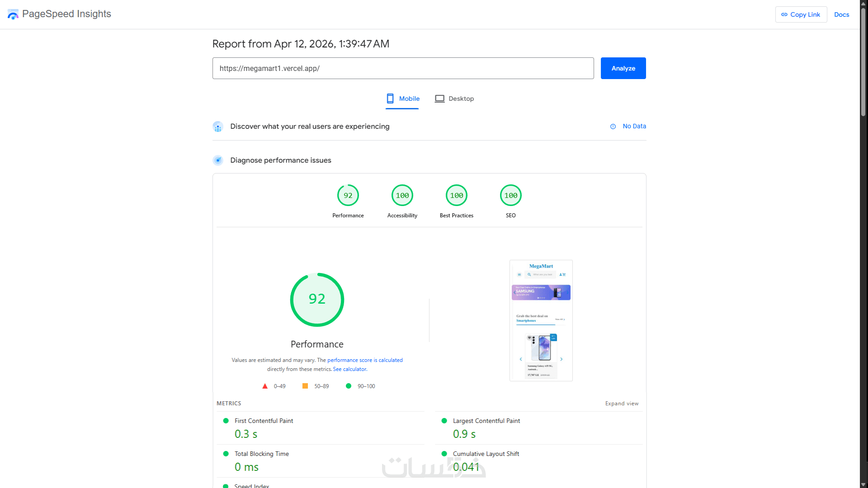The width and height of the screenshot is (868, 488).
Task: Open the See calculator link
Action: point(350,369)
